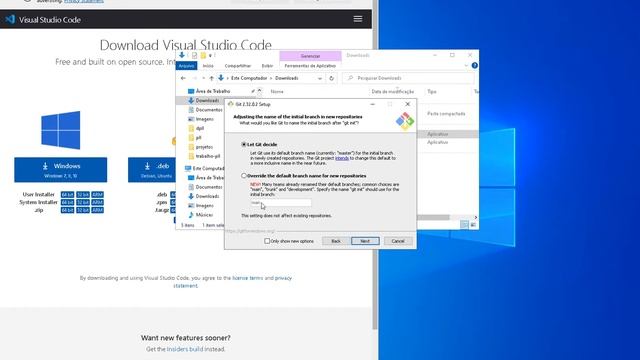640x360 pixels.
Task: Click the New folder icon in quick access toolbar
Action: pyautogui.click(x=203, y=55)
